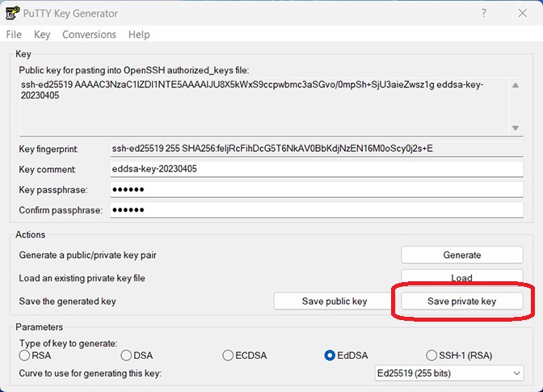Click the 'Public key for pasting' label
Viewport: 543px width, 392px height.
coord(134,70)
